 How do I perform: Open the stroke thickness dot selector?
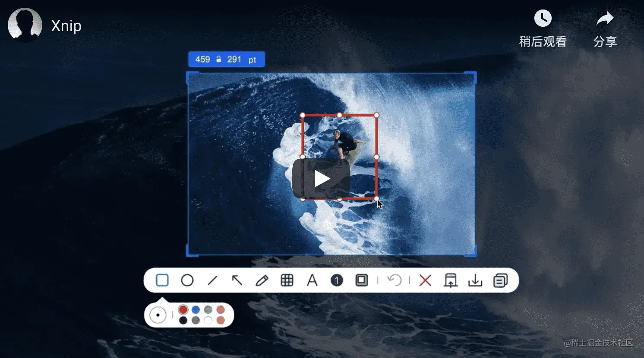(158, 315)
